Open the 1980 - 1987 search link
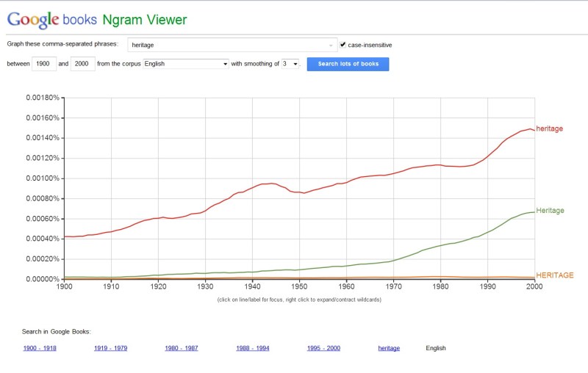588x373 pixels. click(x=182, y=348)
